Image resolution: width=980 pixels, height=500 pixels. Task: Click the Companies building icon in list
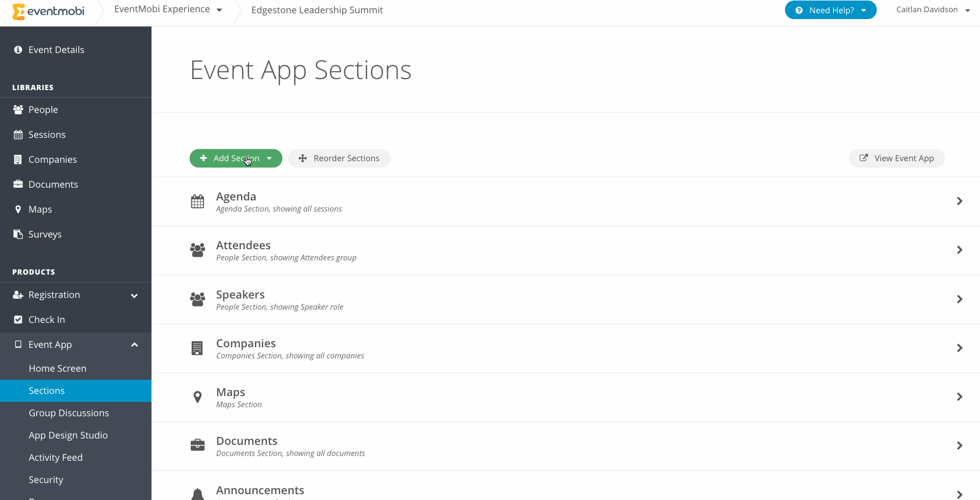click(197, 348)
